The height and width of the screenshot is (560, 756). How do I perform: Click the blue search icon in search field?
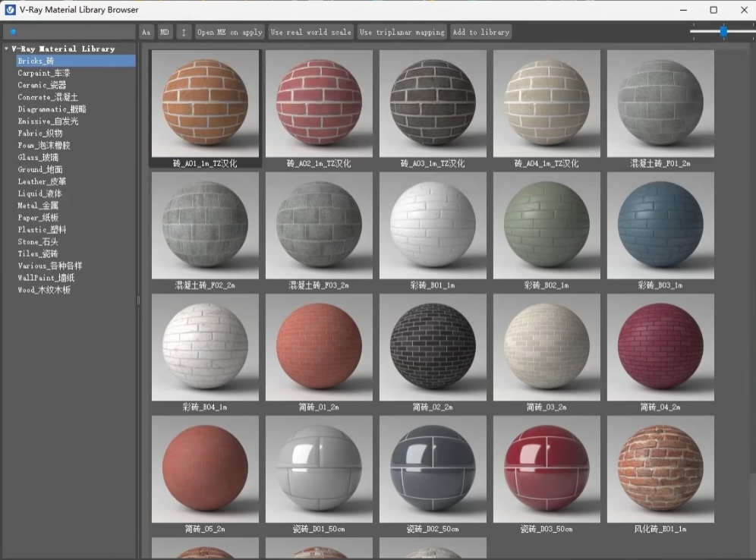(12, 32)
